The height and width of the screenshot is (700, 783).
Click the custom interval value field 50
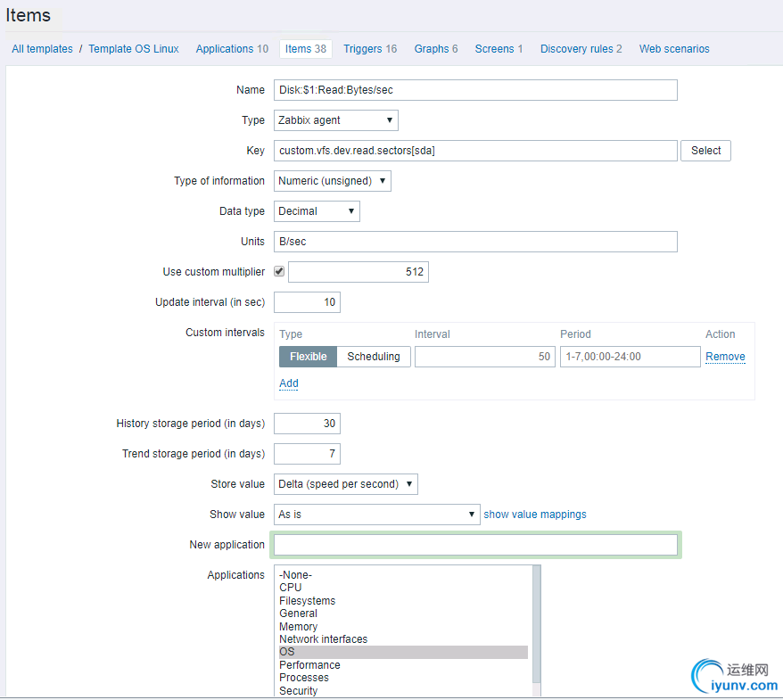(x=485, y=357)
